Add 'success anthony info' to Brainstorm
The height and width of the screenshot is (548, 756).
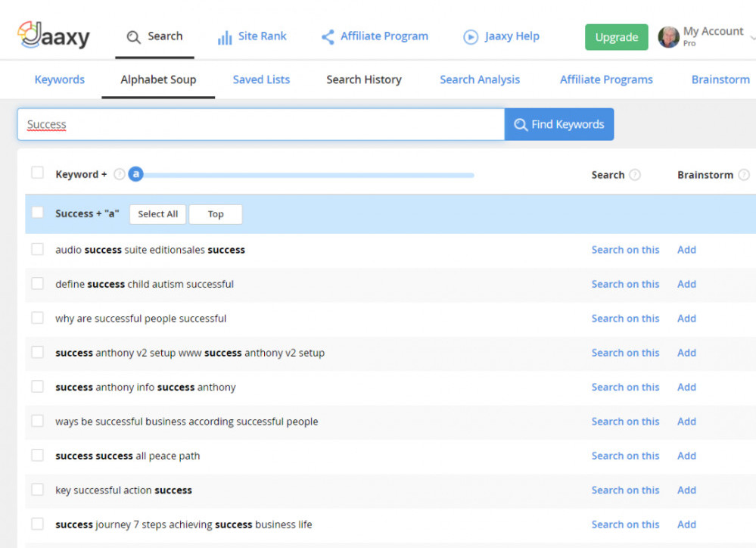coord(686,387)
